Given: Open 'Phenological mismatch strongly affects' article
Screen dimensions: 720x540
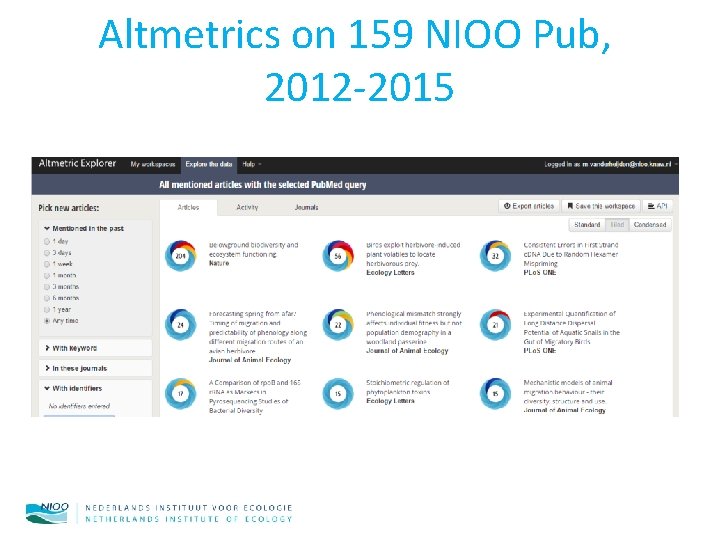Looking at the screenshot, I should [414, 328].
